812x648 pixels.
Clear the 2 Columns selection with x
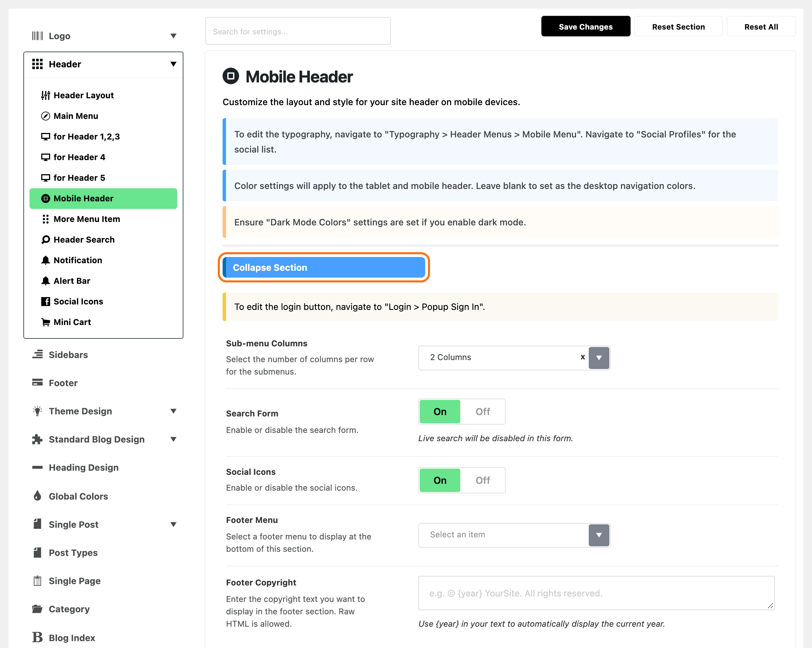pos(583,357)
